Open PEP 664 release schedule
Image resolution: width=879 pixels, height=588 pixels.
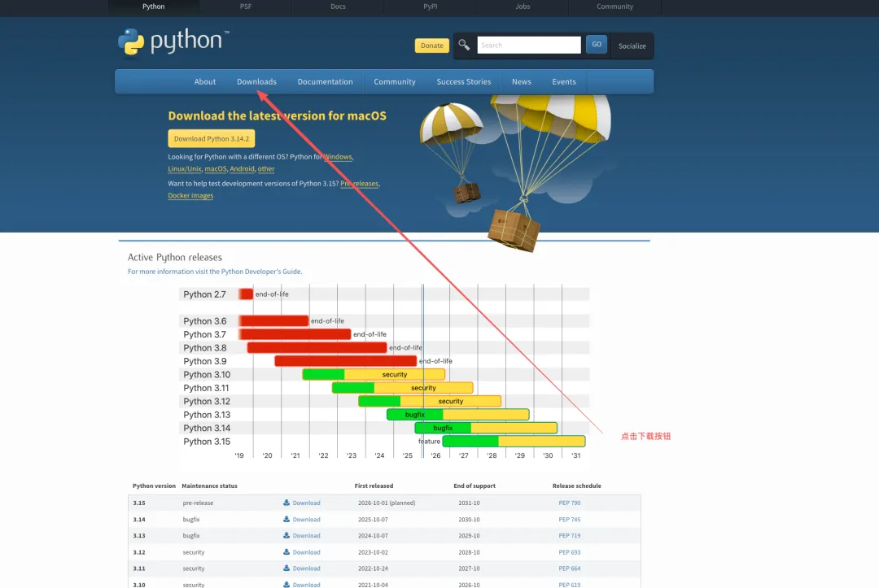pos(569,568)
